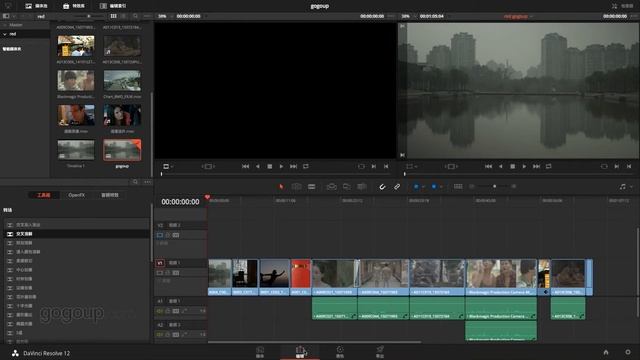Open the audio music note icon

[622, 187]
